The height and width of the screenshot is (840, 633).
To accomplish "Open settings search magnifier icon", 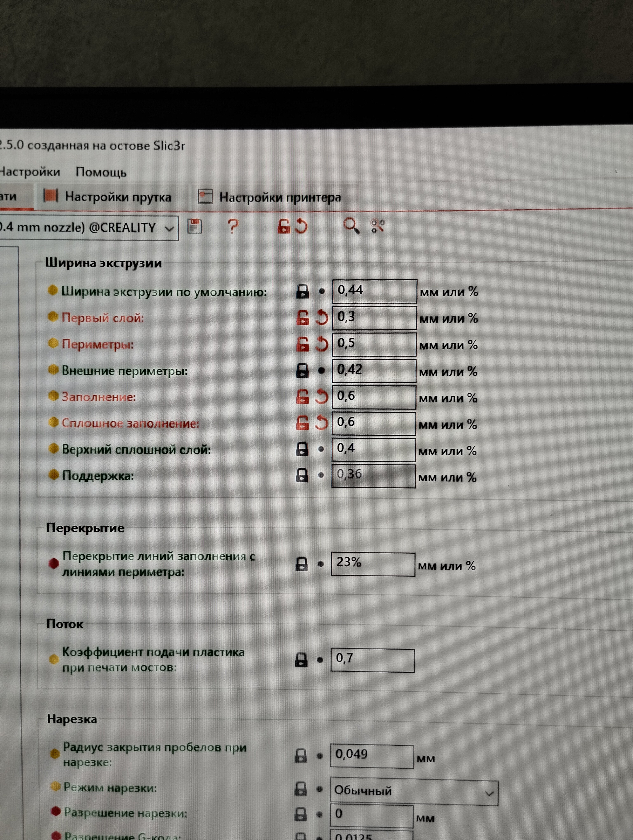I will (x=351, y=226).
